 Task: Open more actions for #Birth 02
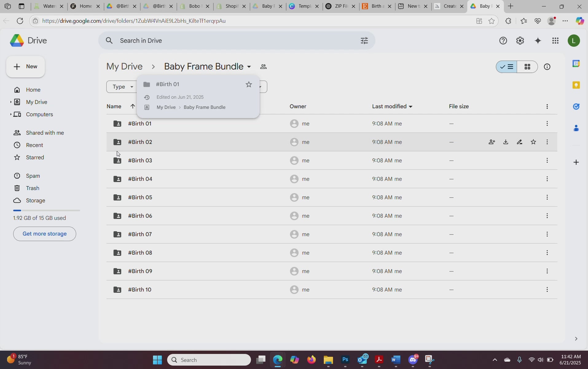coord(547,142)
